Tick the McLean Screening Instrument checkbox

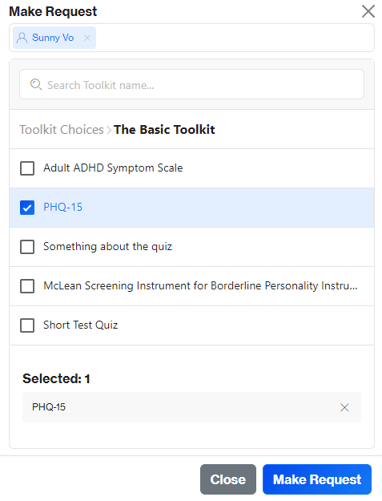(27, 286)
